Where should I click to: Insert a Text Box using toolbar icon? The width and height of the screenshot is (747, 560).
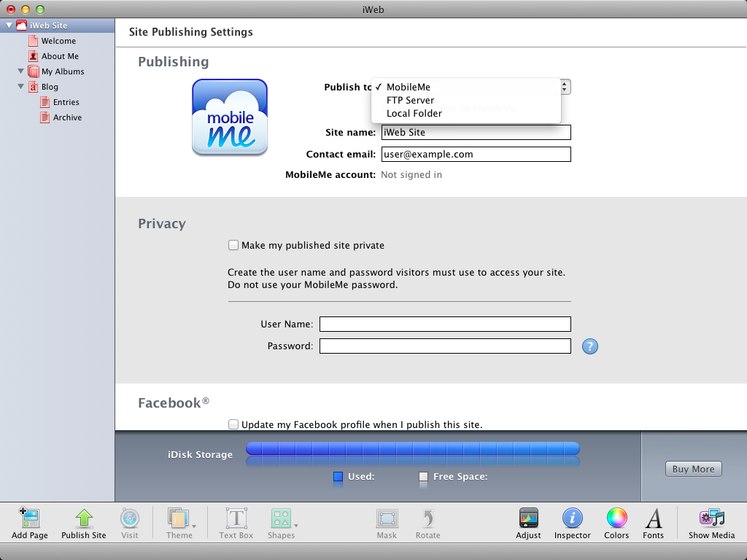(236, 518)
